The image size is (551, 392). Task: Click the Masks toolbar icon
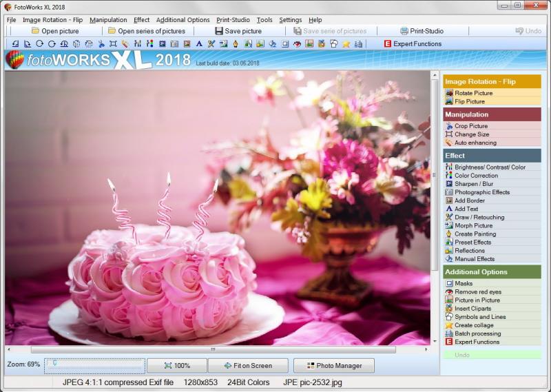285,43
